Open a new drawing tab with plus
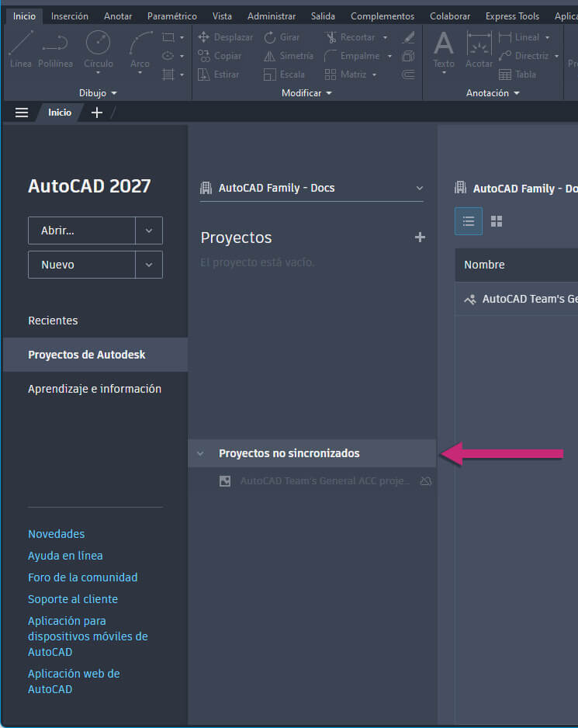Viewport: 578px width, 728px height. coord(96,113)
